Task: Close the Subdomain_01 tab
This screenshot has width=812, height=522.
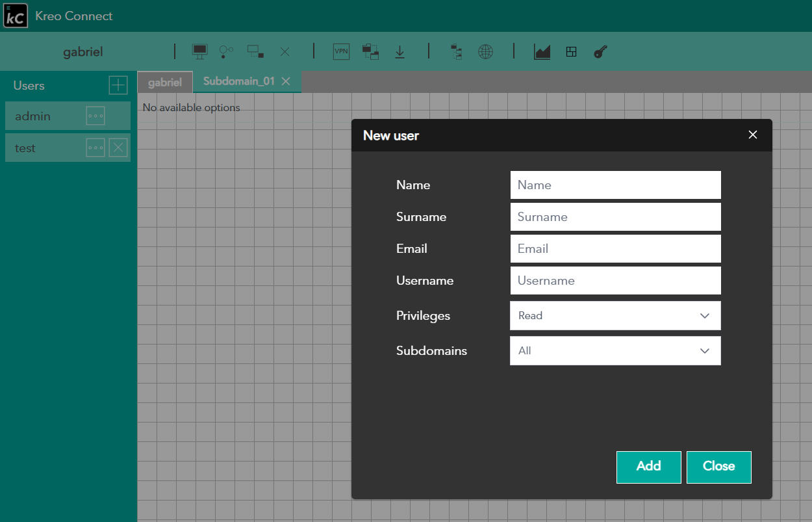Action: (x=286, y=81)
